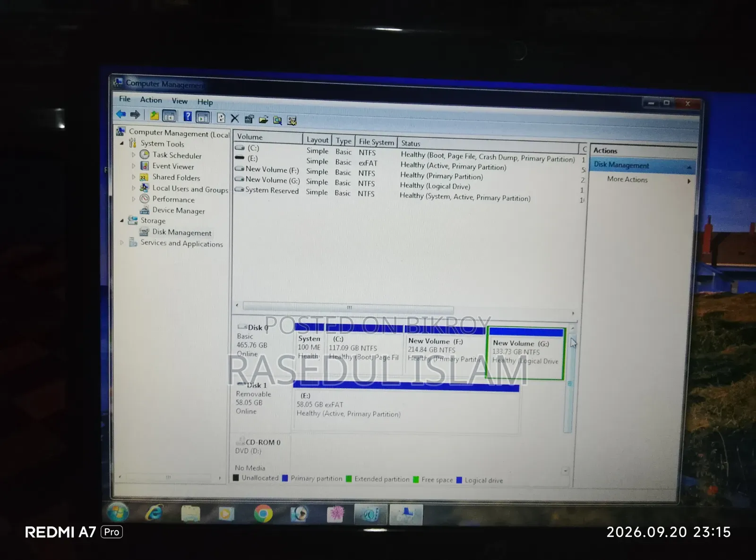Launch Internet Explorer from the taskbar

click(x=154, y=513)
